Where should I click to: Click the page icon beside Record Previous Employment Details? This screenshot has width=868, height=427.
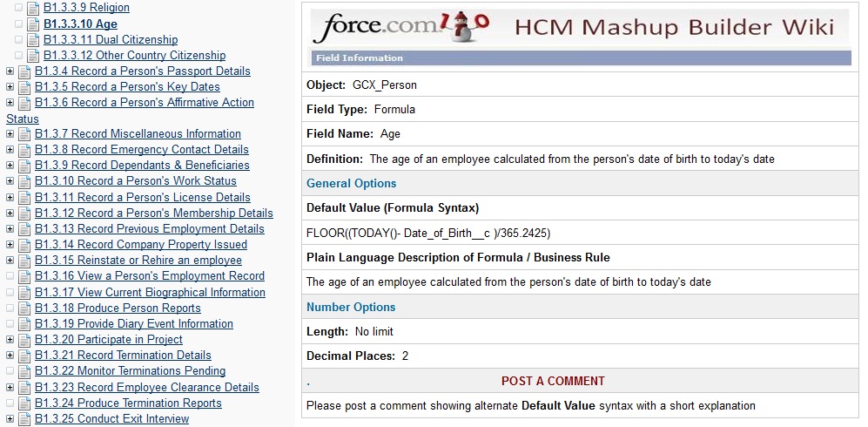coord(24,229)
